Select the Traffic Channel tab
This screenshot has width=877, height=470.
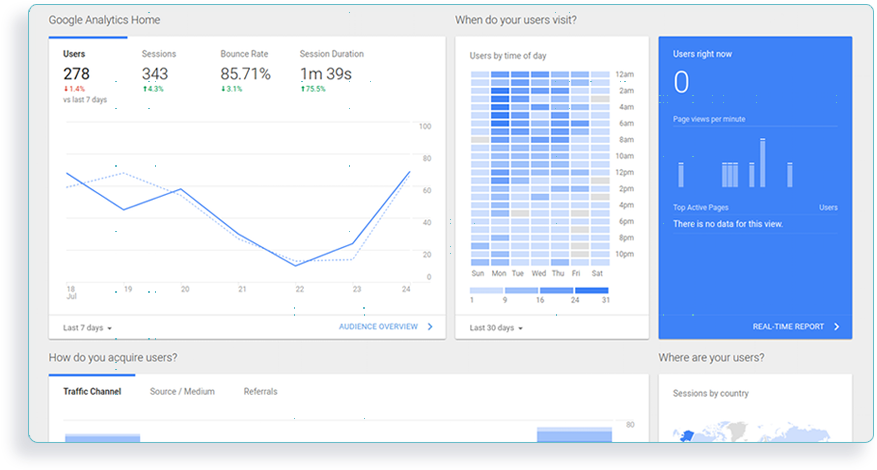tap(92, 392)
